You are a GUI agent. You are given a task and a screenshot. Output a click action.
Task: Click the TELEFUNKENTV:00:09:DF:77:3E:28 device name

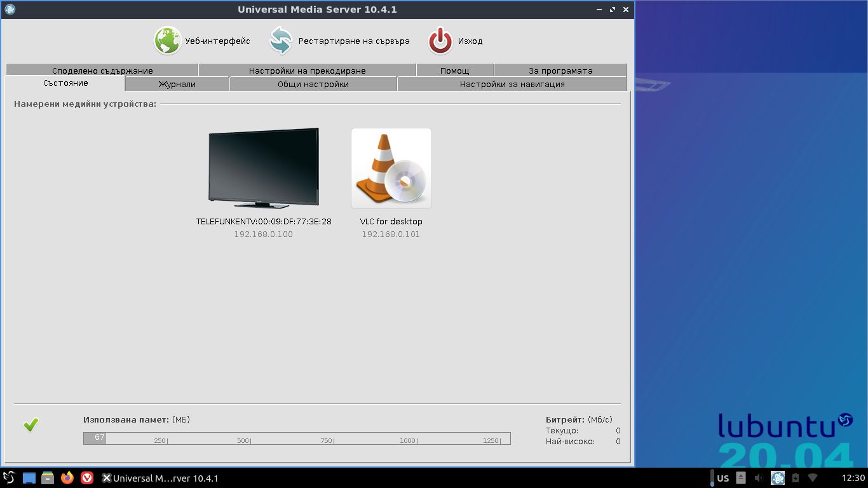coord(264,222)
